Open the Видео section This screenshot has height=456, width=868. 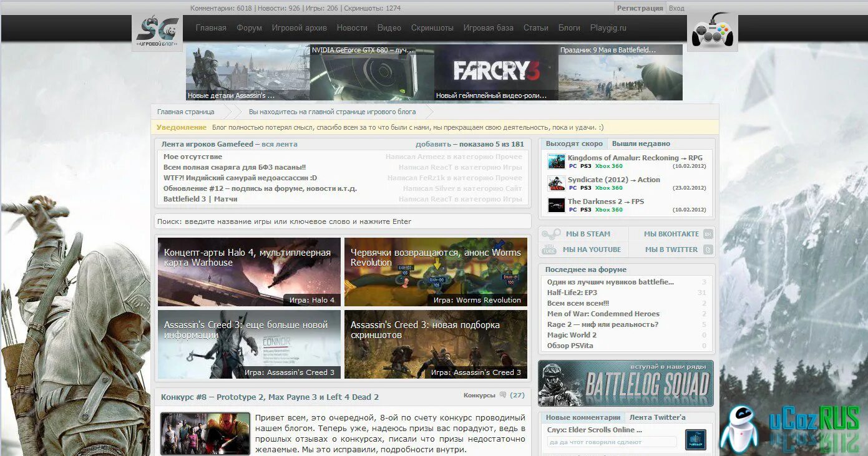pyautogui.click(x=389, y=28)
